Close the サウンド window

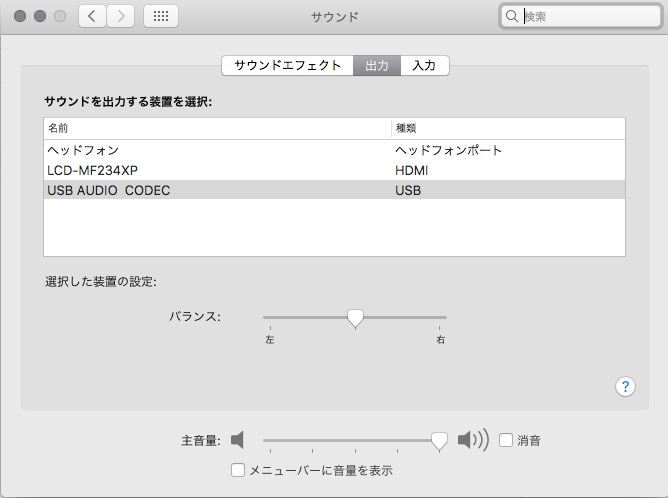[20, 16]
